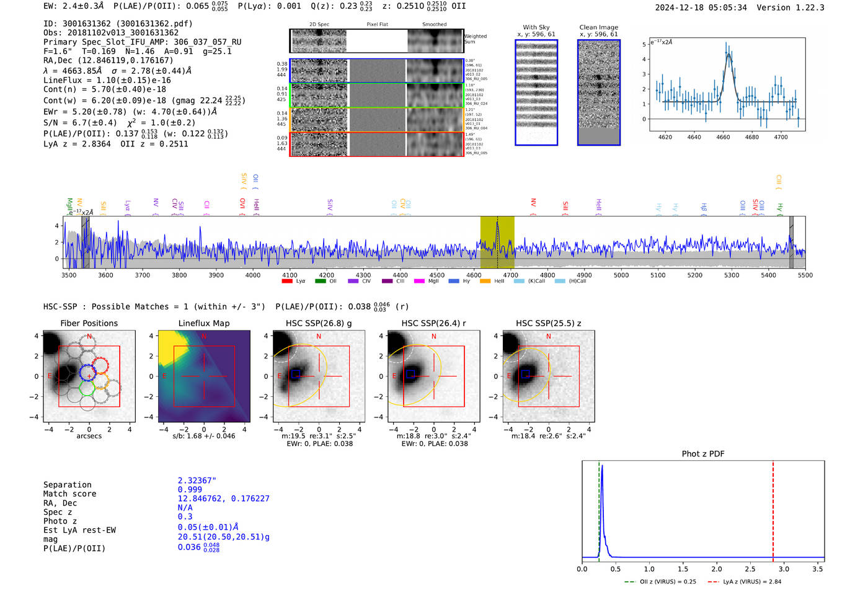The height and width of the screenshot is (591, 868).
Task: Click the orange HeII legend swatch
Action: [485, 281]
